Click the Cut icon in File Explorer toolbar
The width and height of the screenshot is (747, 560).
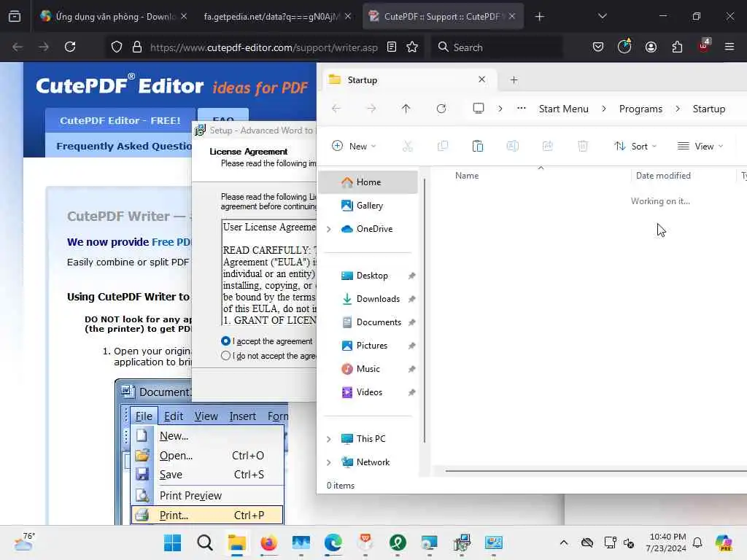407,146
